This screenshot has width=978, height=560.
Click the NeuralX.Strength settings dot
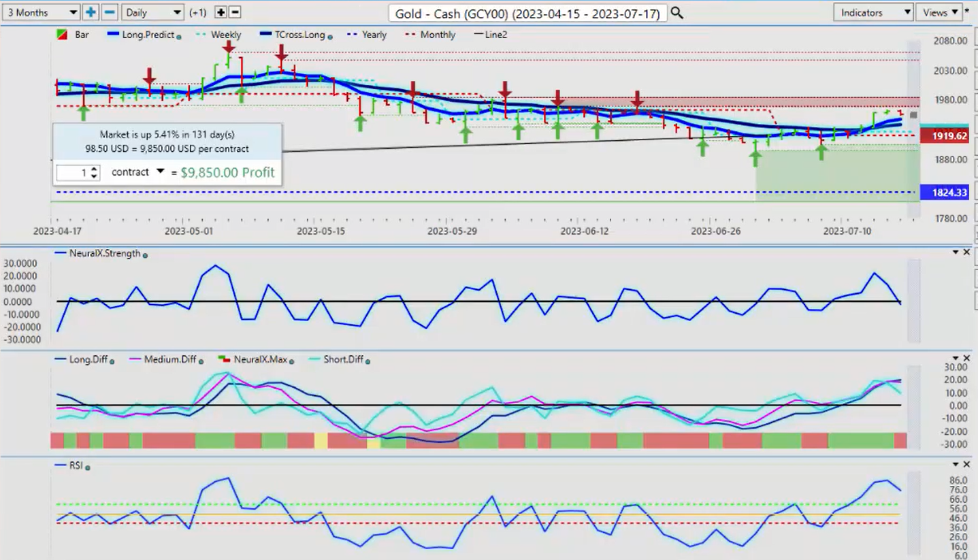145,255
